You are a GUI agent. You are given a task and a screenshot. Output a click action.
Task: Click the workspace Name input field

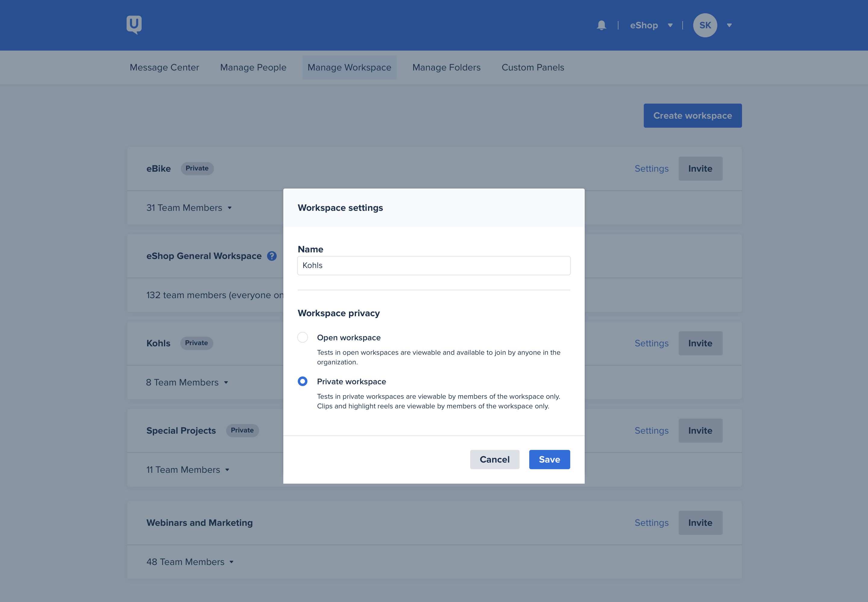pos(434,266)
